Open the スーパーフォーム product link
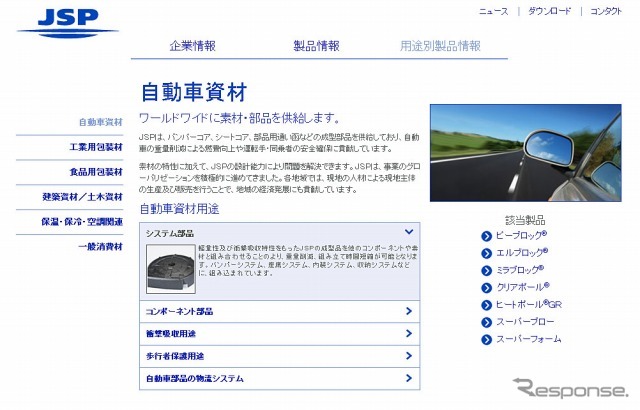This screenshot has height=410, width=640. tap(528, 339)
